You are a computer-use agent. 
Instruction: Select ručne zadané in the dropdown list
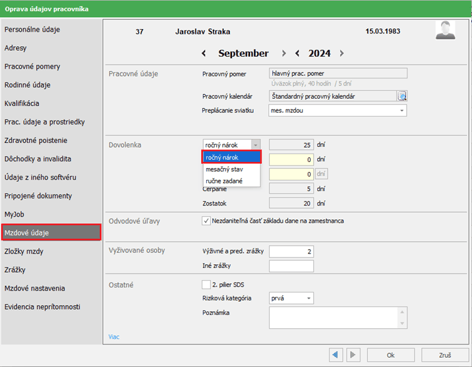[231, 181]
